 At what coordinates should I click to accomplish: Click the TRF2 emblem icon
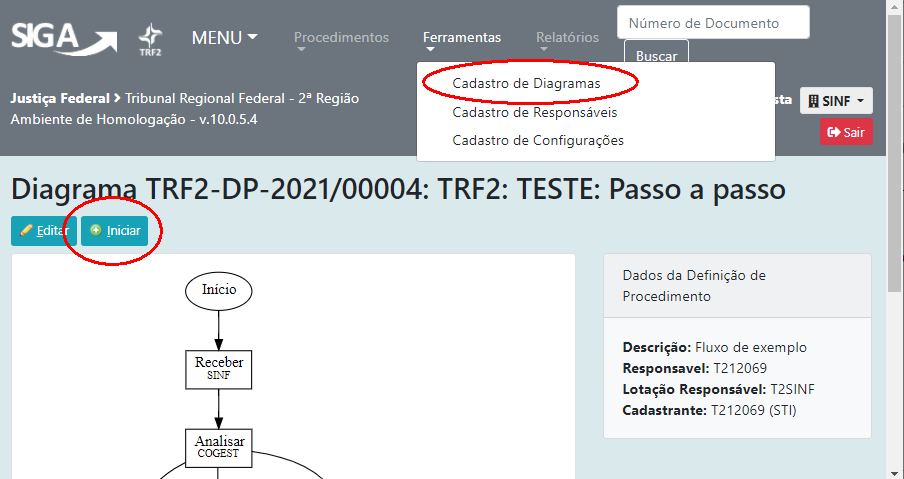(150, 38)
